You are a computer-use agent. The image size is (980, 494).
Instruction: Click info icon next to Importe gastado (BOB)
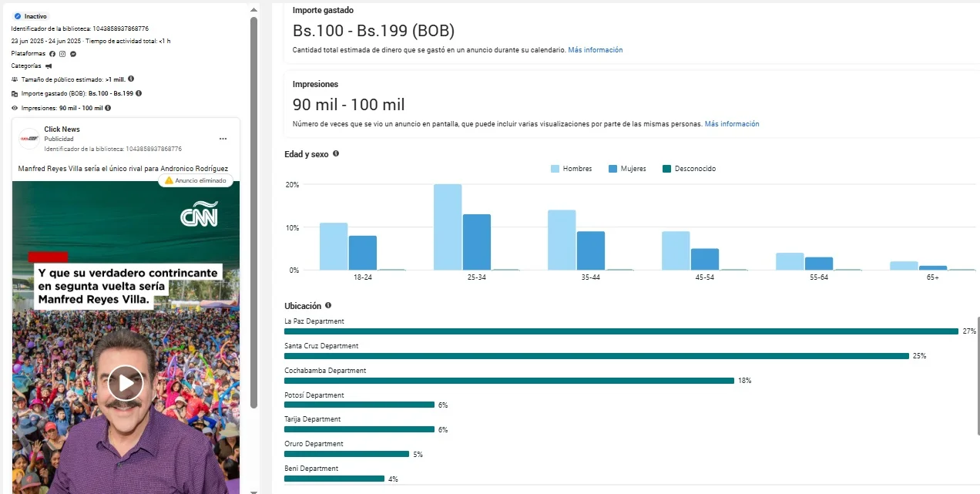pos(139,93)
